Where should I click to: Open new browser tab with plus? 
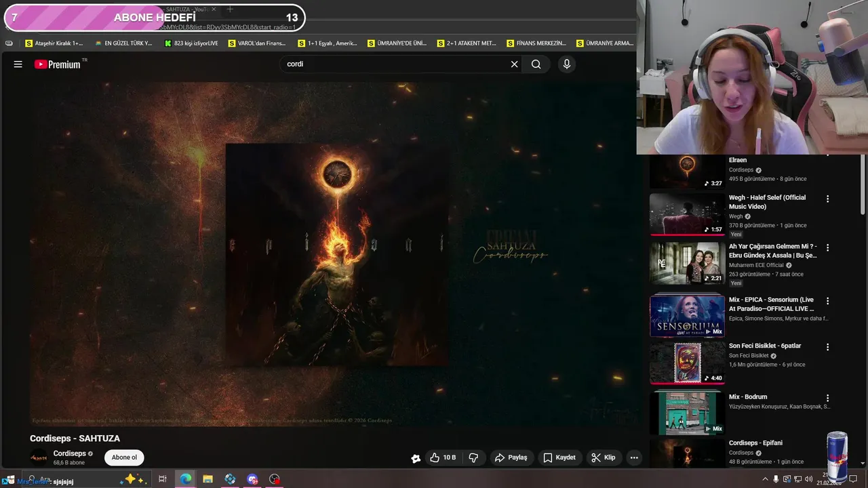point(230,9)
